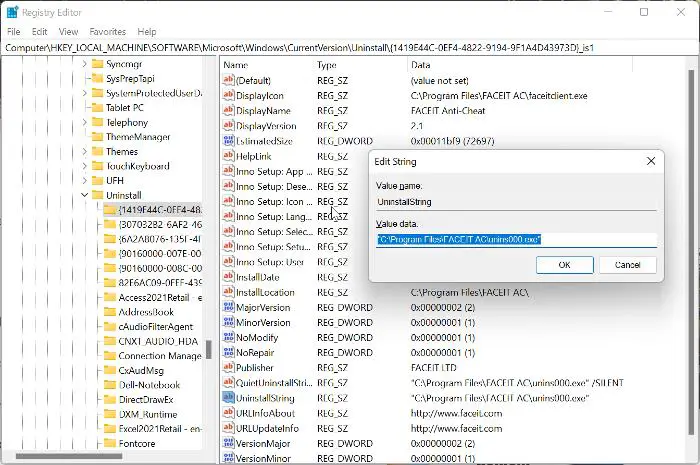This screenshot has height=465, width=700.
Task: Open the View menu
Action: coord(68,32)
